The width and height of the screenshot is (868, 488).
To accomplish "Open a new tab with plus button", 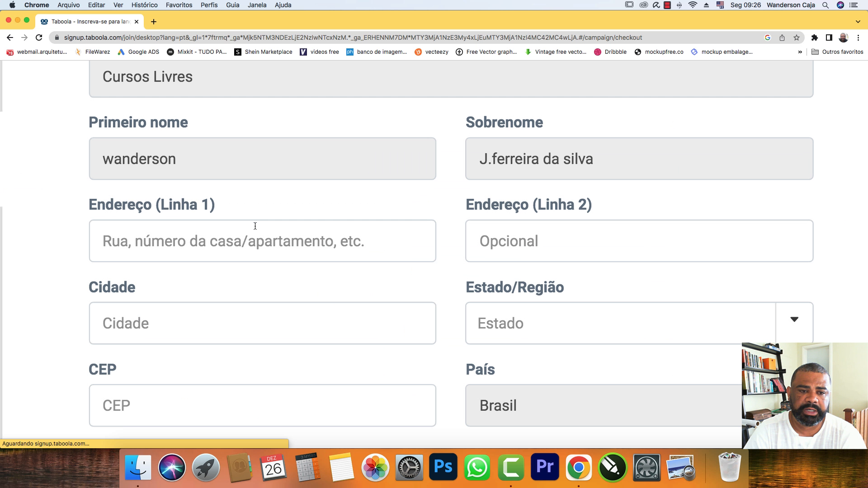I will point(154,21).
